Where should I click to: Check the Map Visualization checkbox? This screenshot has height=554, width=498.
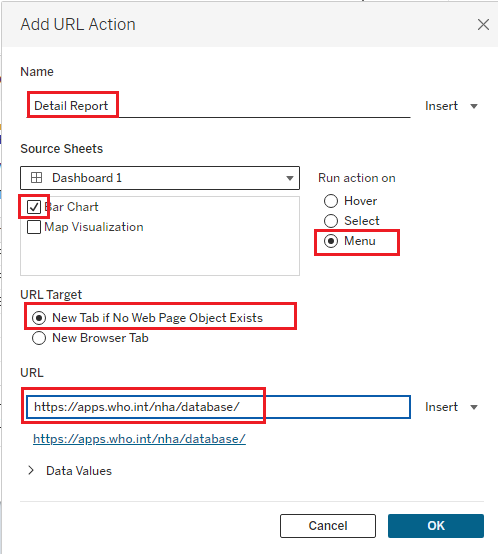coord(34,227)
